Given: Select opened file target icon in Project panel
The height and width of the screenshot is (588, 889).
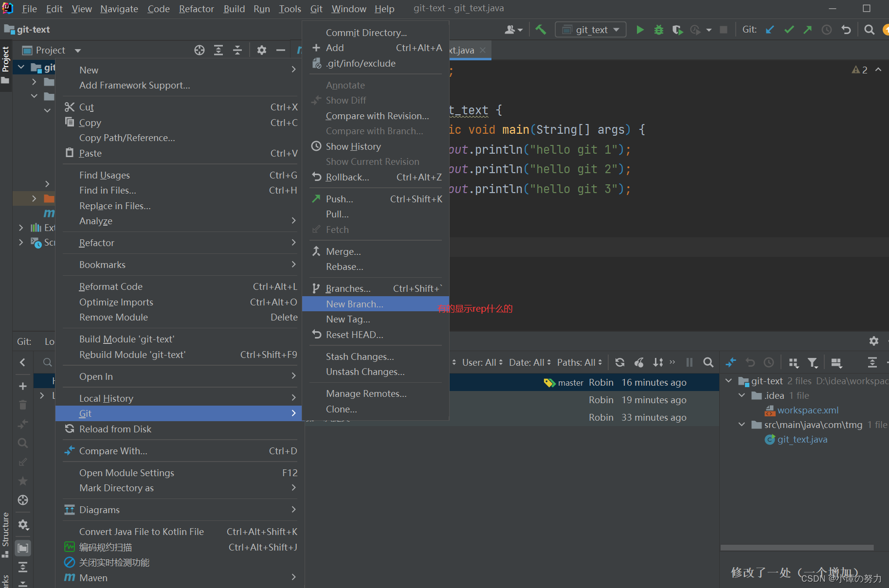Looking at the screenshot, I should point(200,50).
